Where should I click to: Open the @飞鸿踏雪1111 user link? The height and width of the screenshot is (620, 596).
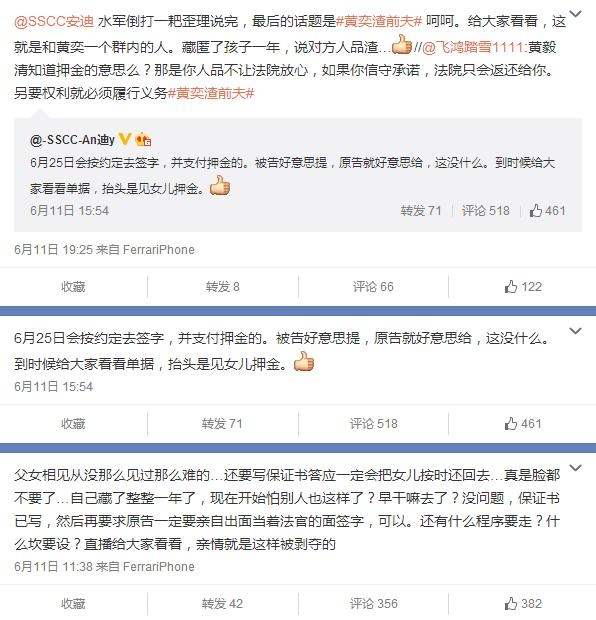(473, 47)
